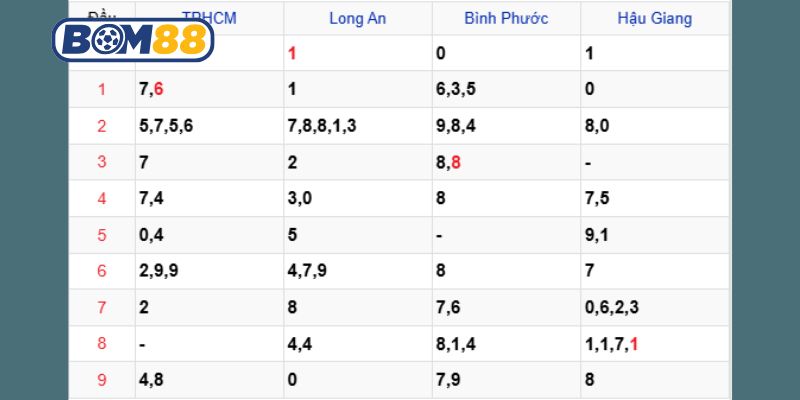Select row header number 4
The height and width of the screenshot is (400, 800).
pos(101,199)
